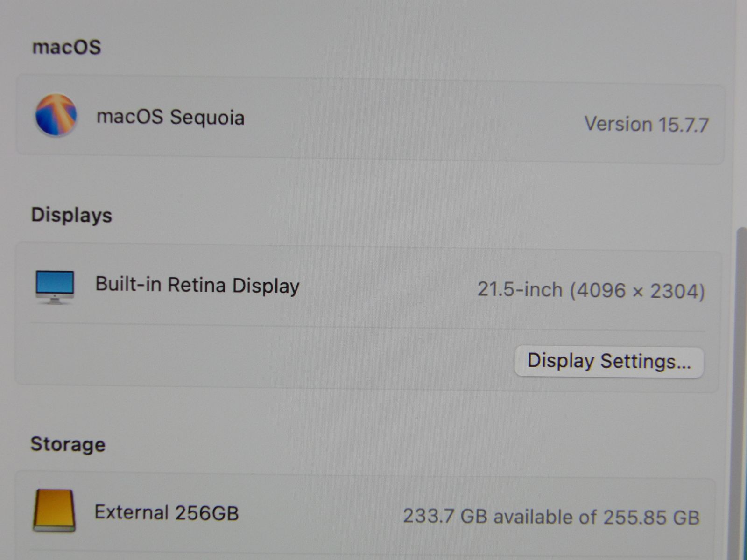The width and height of the screenshot is (747, 560).
Task: Click the vertical scrollbar thumb on the right
Action: 740,392
